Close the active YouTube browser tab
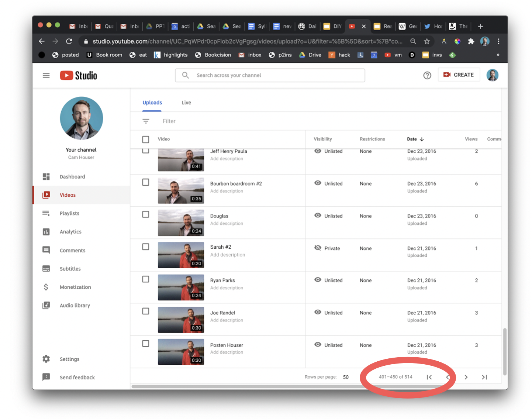Image resolution: width=532 pixels, height=420 pixels. coord(364,26)
